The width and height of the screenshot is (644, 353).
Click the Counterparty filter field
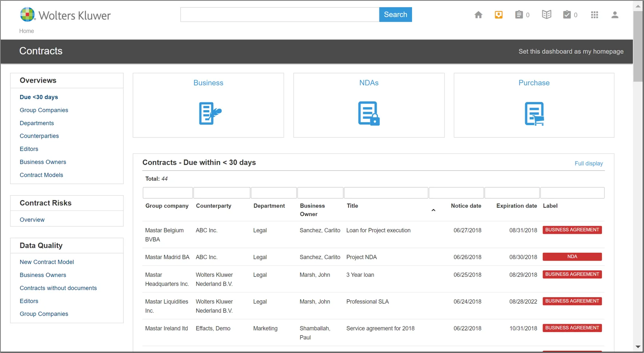[222, 193]
